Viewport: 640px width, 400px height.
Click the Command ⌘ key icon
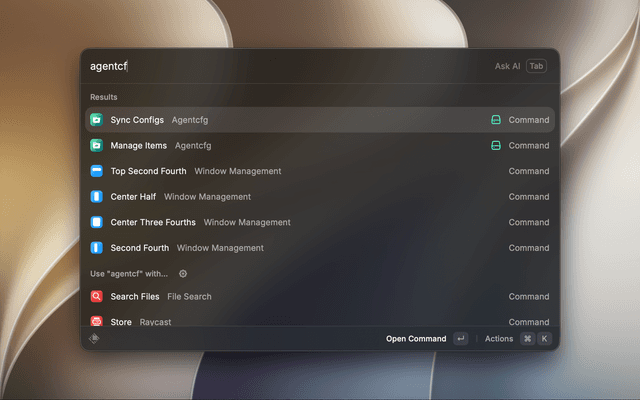pos(527,338)
